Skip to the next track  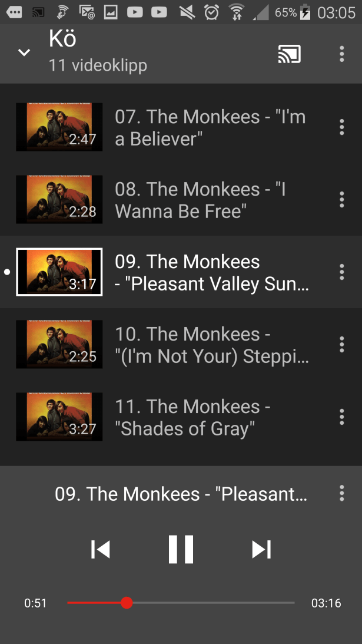261,550
